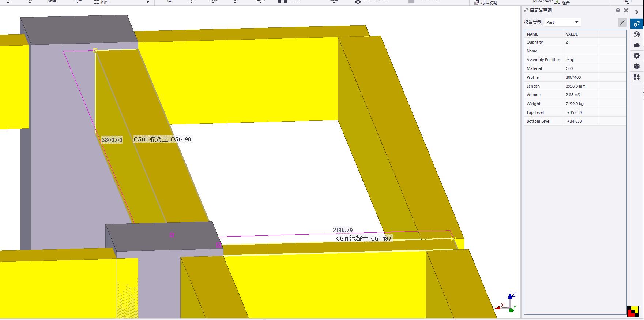
Task: Click the pencil edit button for inquiry attributes
Action: click(622, 22)
